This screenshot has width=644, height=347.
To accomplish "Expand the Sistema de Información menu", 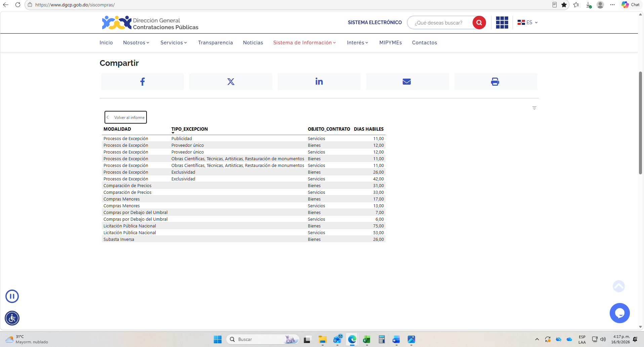I will point(305,43).
